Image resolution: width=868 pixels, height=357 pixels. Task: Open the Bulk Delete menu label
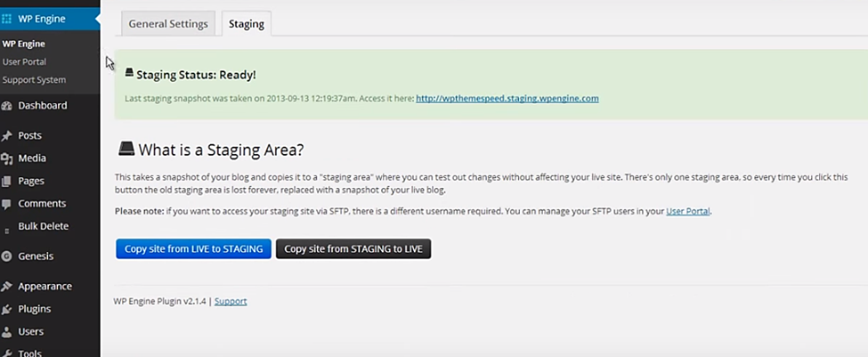pos(44,226)
